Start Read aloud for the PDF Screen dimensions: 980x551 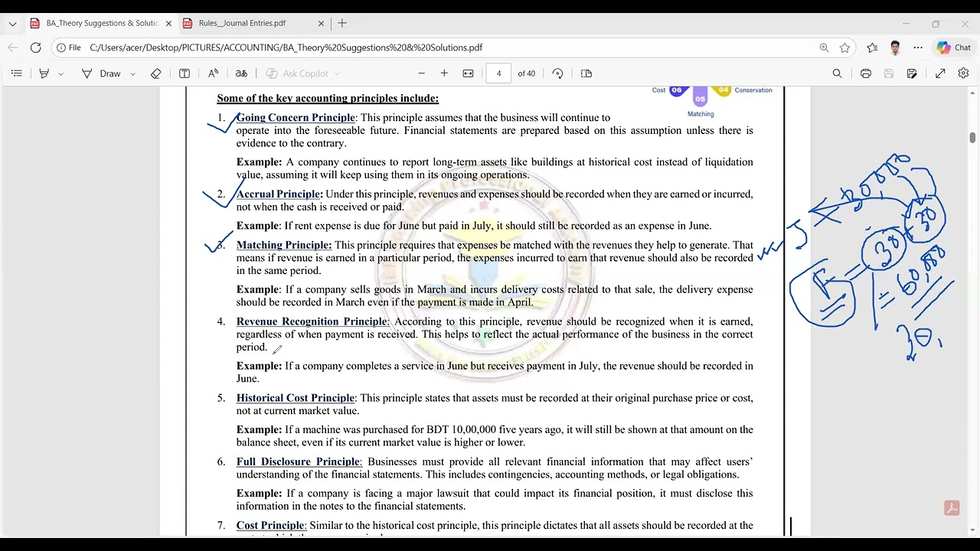click(214, 73)
